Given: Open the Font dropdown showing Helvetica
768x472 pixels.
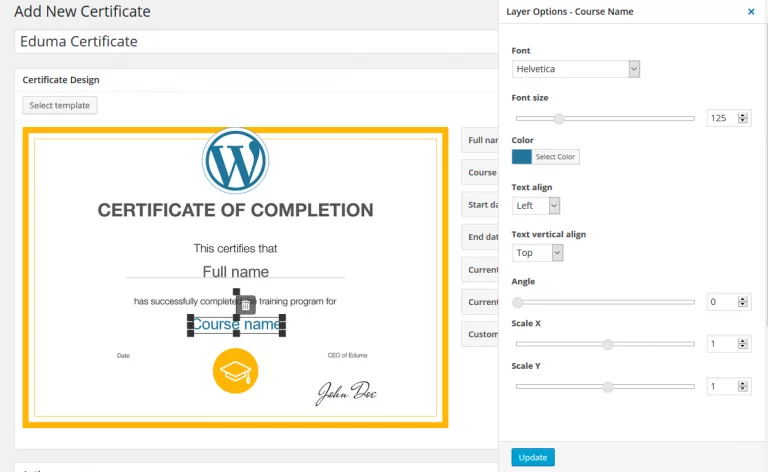Looking at the screenshot, I should coord(575,69).
